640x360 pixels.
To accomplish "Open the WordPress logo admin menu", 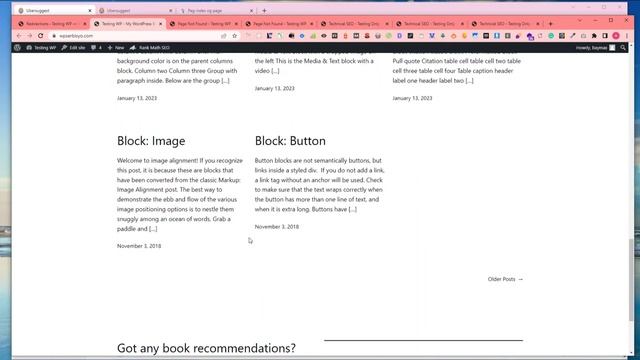I will point(17,48).
